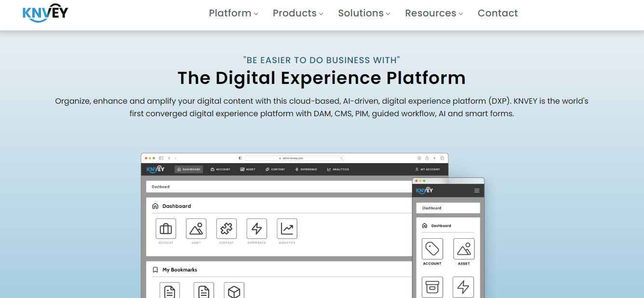Click the back arrow in mockup browser
Screen dimensions: 644x298
point(169,158)
